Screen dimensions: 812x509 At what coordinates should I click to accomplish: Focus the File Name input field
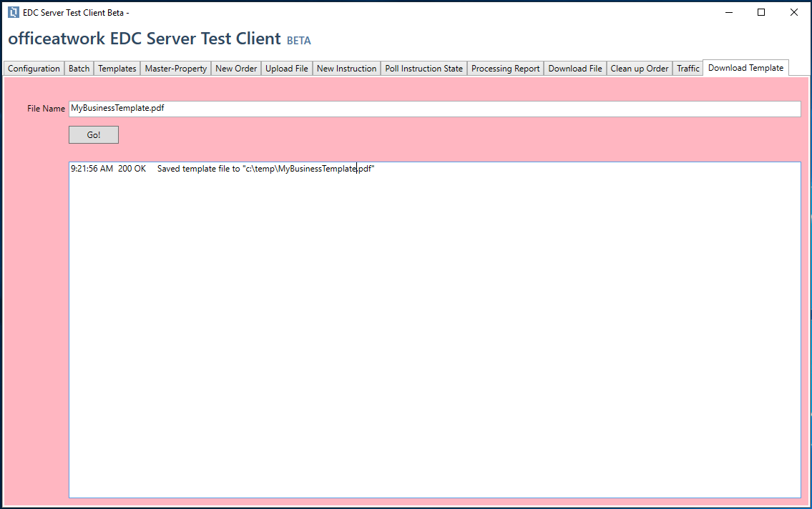pyautogui.click(x=435, y=109)
